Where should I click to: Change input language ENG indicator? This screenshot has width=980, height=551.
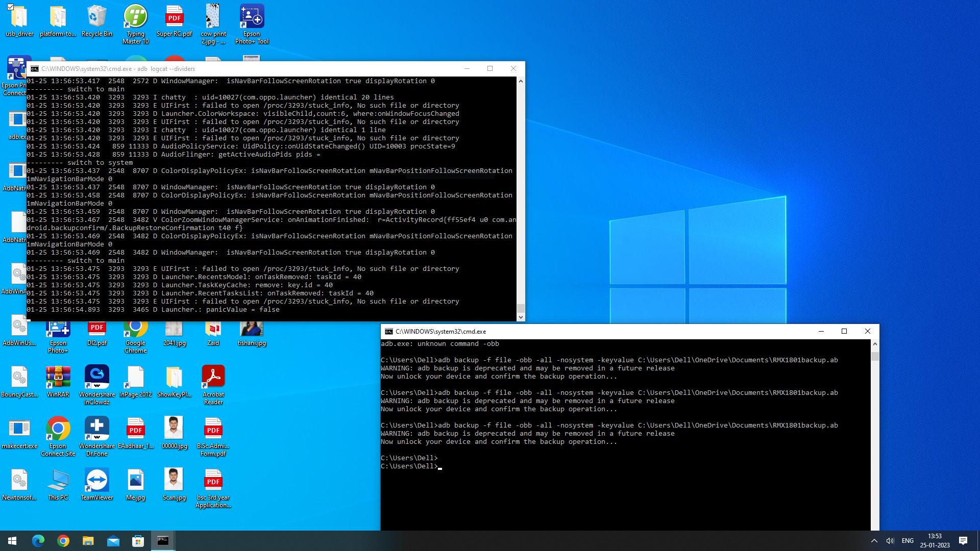point(908,541)
